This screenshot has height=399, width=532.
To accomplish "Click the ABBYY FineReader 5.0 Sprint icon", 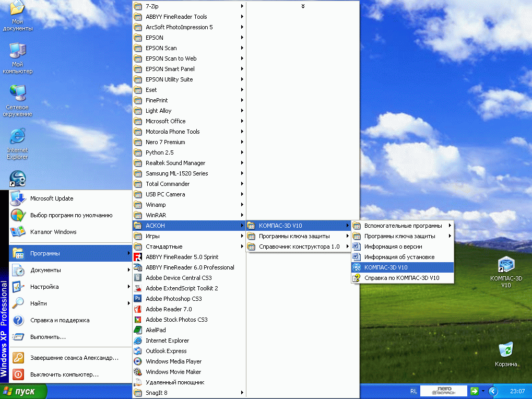I will point(138,257).
